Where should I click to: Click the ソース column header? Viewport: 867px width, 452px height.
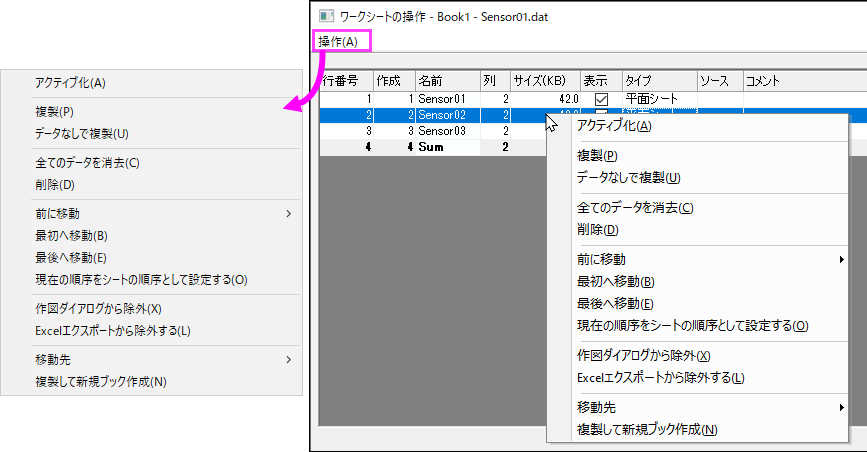coord(720,81)
